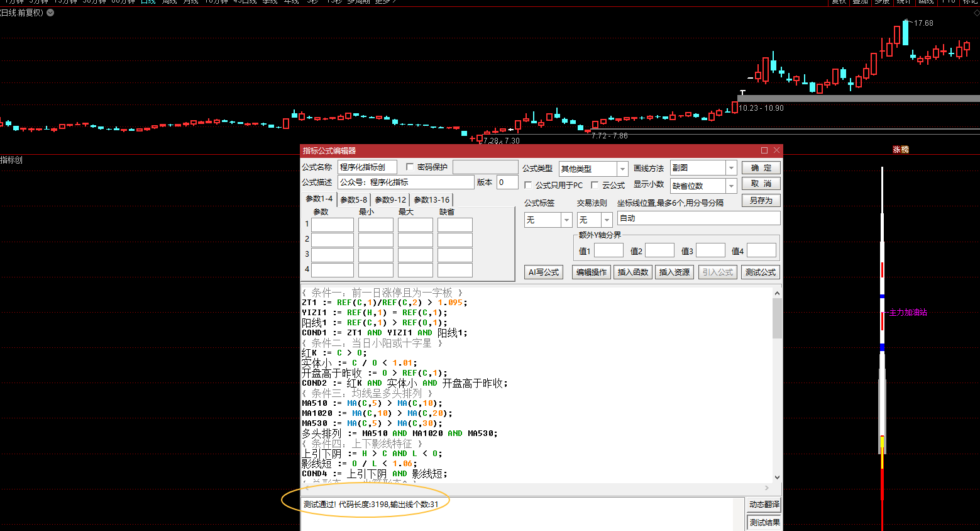Screen dimensions: 980x531
Task: Select the 参数13-16 tab
Action: (x=431, y=200)
